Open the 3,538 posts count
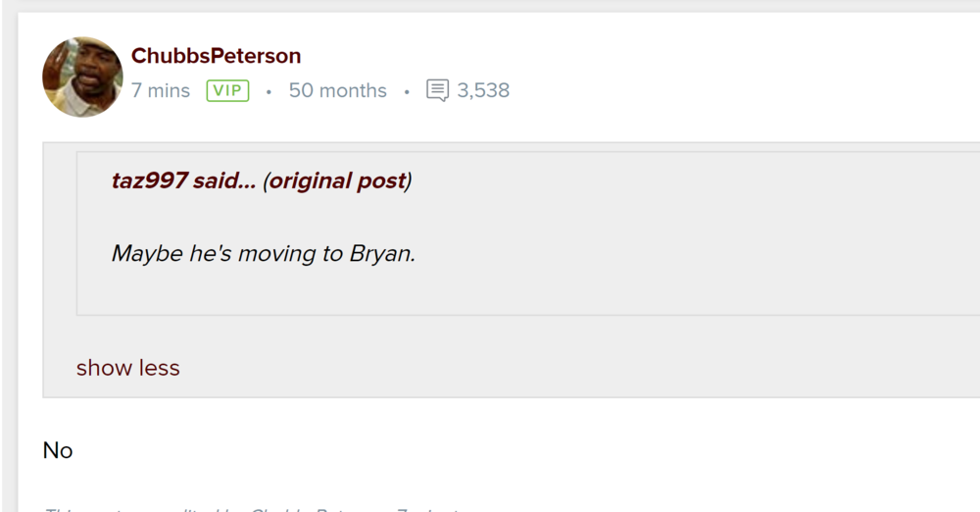 pos(483,91)
